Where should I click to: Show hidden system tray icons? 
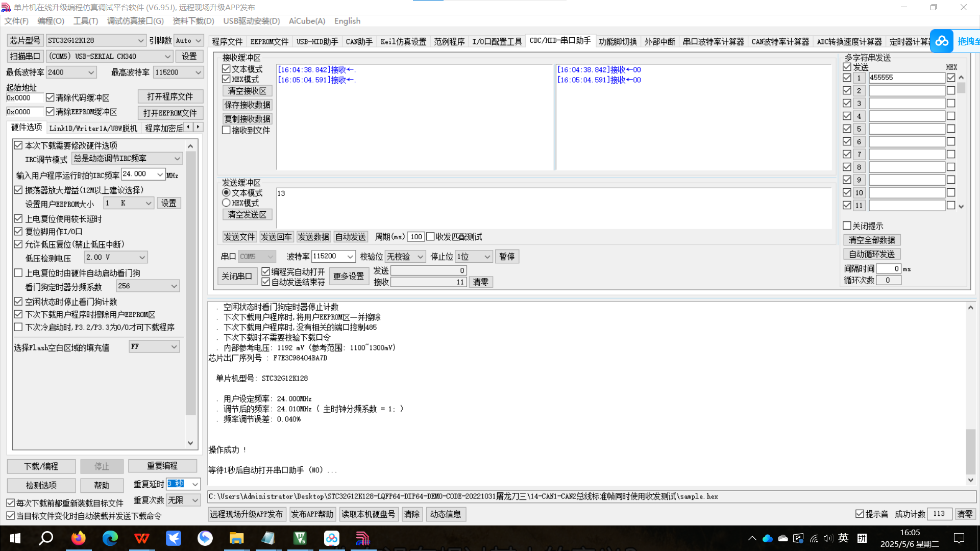coord(752,538)
